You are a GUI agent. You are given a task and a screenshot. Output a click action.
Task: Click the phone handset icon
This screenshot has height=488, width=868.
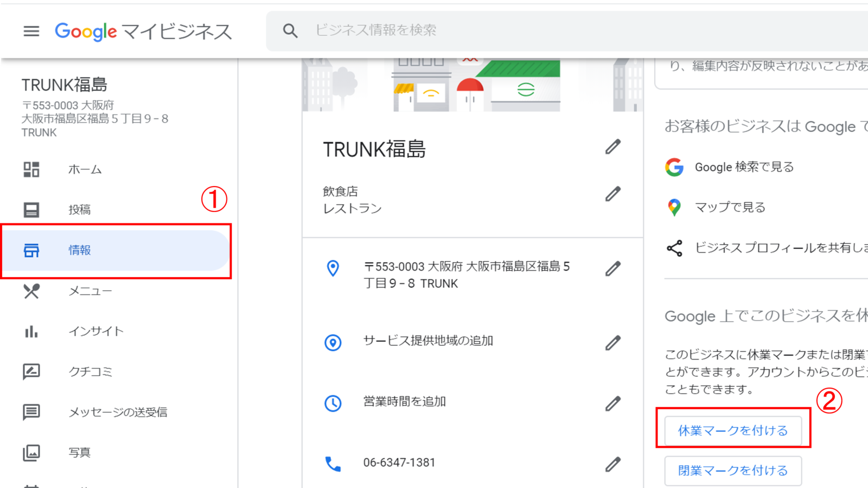click(333, 464)
